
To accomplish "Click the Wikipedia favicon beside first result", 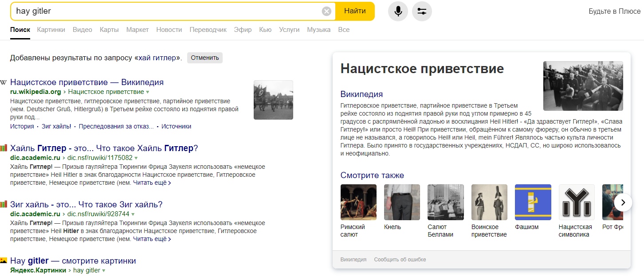I will (x=4, y=82).
